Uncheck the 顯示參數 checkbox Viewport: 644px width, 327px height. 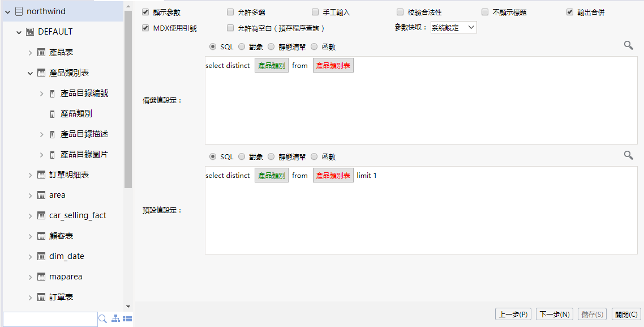click(x=145, y=12)
